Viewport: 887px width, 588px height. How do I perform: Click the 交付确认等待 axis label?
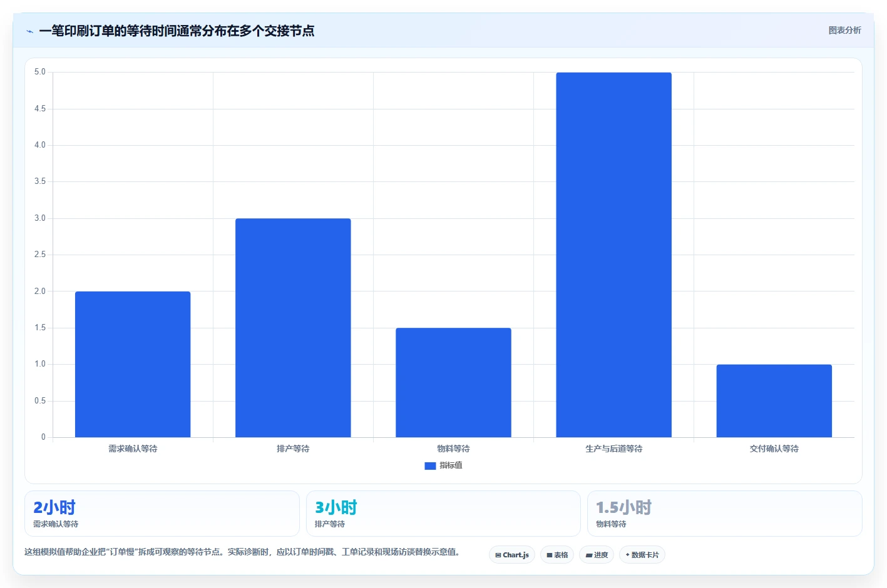click(x=774, y=449)
